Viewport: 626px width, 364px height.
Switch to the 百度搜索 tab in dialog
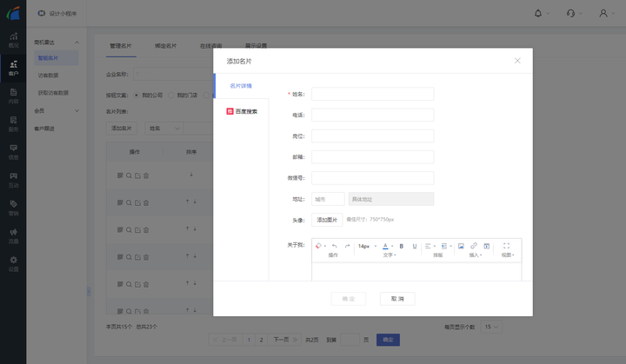click(242, 111)
